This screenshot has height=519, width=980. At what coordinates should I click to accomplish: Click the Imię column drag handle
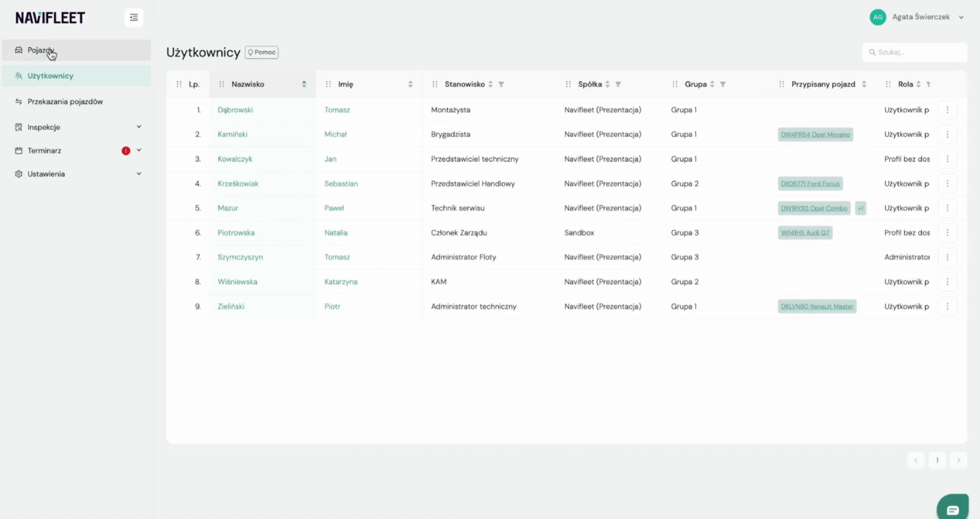click(x=328, y=84)
